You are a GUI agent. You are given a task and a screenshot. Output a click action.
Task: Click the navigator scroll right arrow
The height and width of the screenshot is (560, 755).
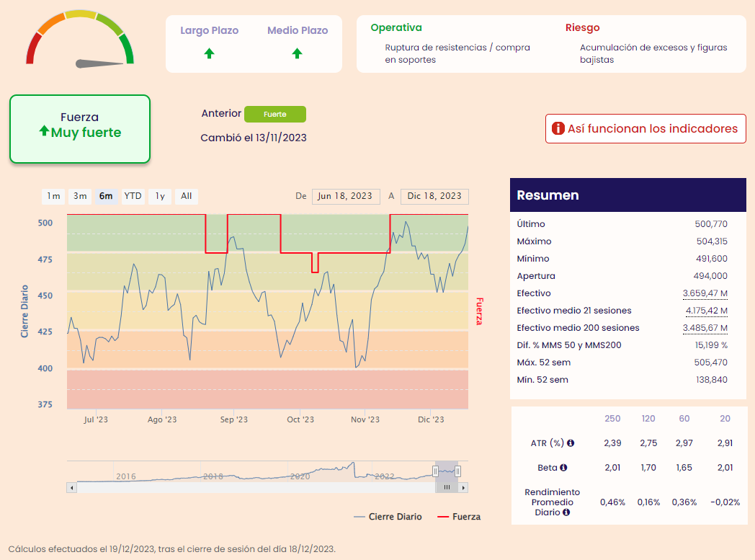[x=463, y=488]
